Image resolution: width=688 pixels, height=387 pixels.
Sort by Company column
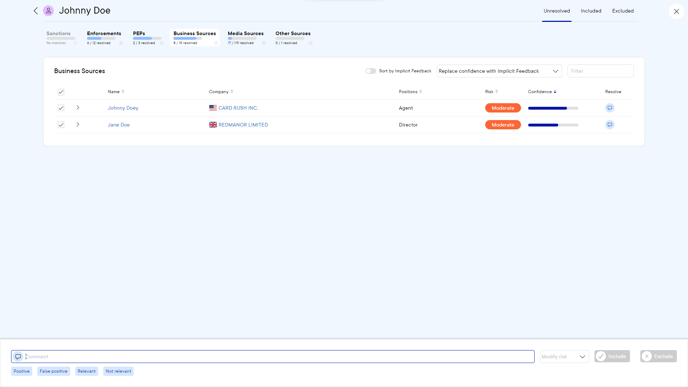(232, 92)
